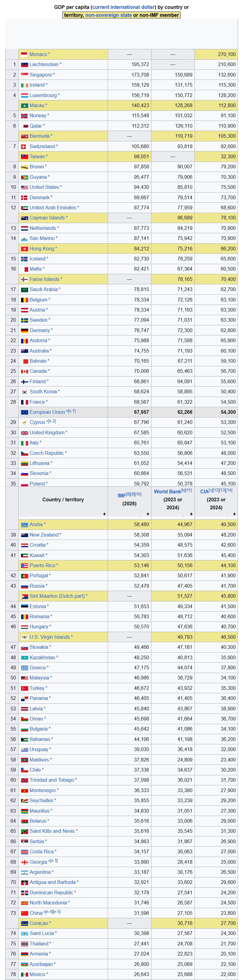
Task: Open the Faroe Islands link
Action: click(x=44, y=279)
